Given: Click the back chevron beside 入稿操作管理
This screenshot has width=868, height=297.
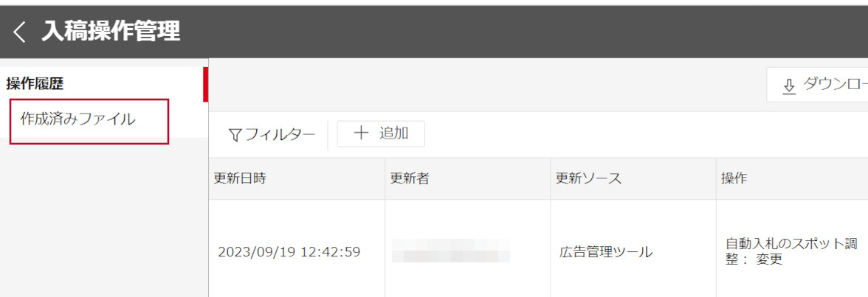Looking at the screenshot, I should click(19, 32).
